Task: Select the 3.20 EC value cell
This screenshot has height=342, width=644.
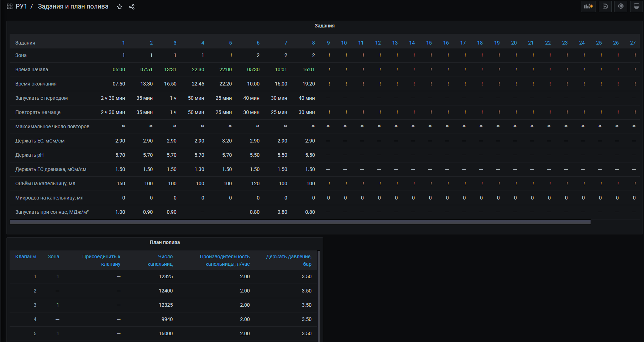Action: (227, 141)
